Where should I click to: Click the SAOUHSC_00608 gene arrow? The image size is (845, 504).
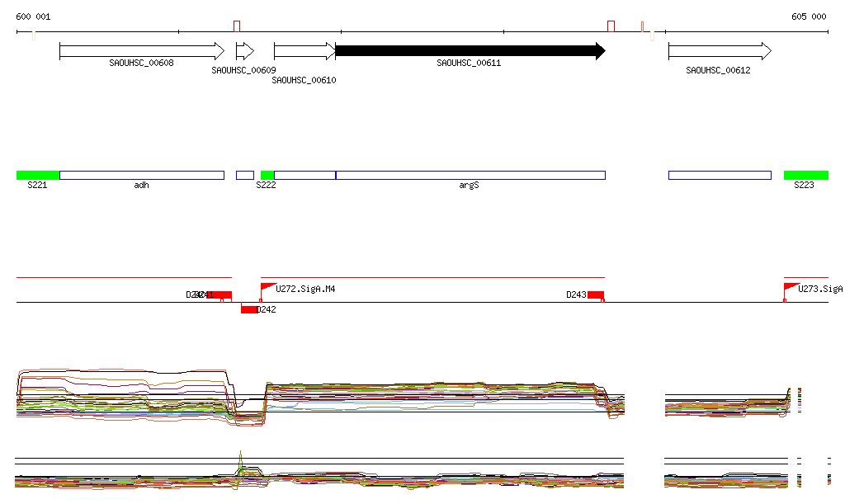point(142,51)
